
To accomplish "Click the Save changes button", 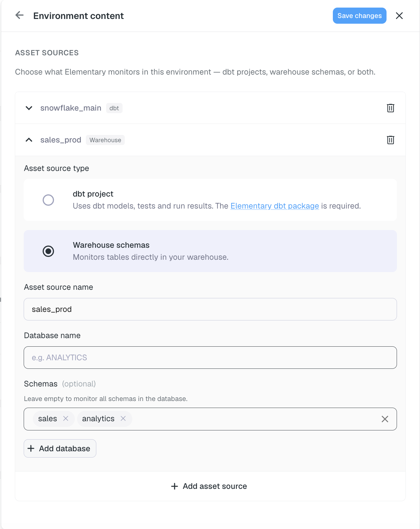I will 359,16.
